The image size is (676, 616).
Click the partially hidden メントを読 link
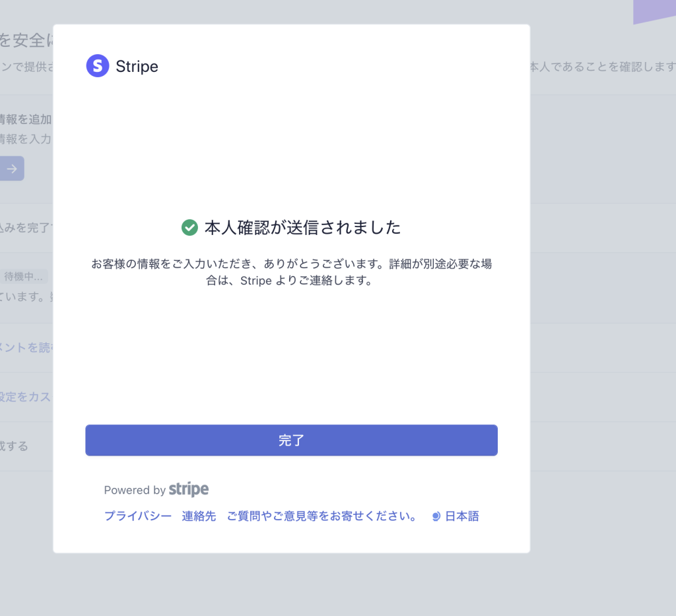pyautogui.click(x=26, y=348)
